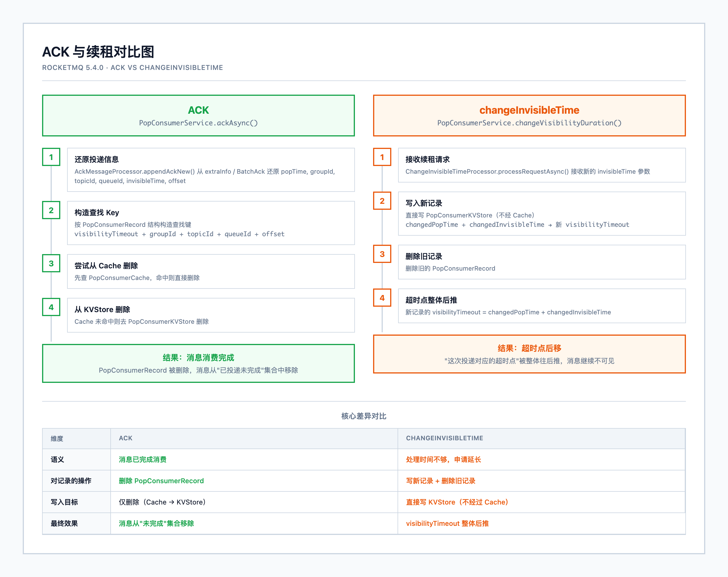728x577 pixels.
Task: Click the 结果：消息消费完成 result box
Action: coord(198,364)
